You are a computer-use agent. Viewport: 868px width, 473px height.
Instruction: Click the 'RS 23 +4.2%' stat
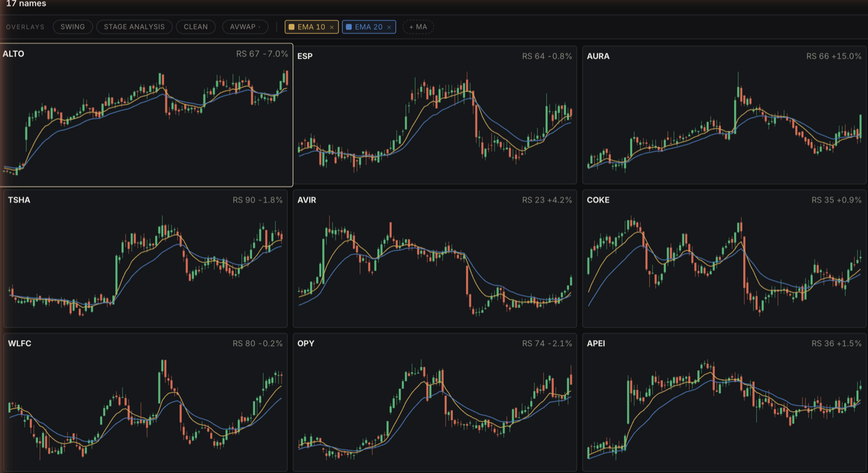point(547,200)
